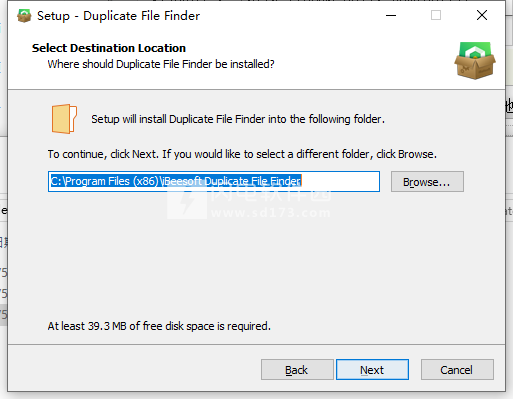Minimize the Setup window
Image resolution: width=513 pixels, height=399 pixels.
pos(391,15)
